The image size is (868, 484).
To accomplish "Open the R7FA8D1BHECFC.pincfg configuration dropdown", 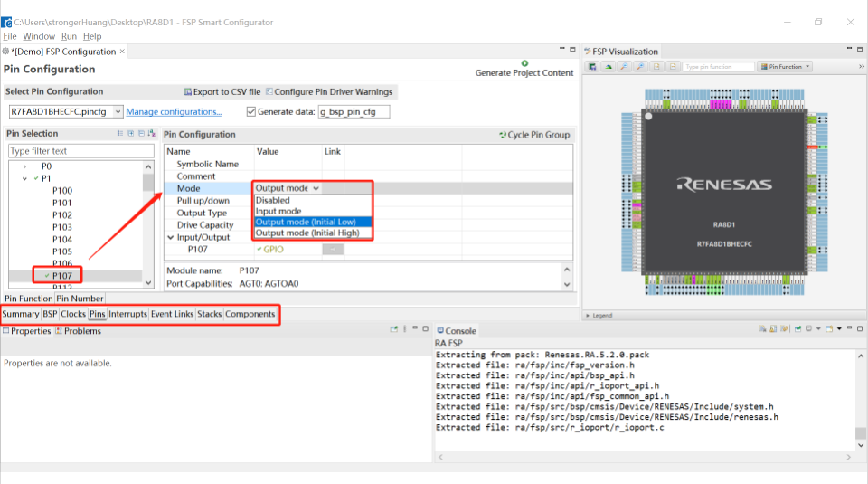I will 118,112.
